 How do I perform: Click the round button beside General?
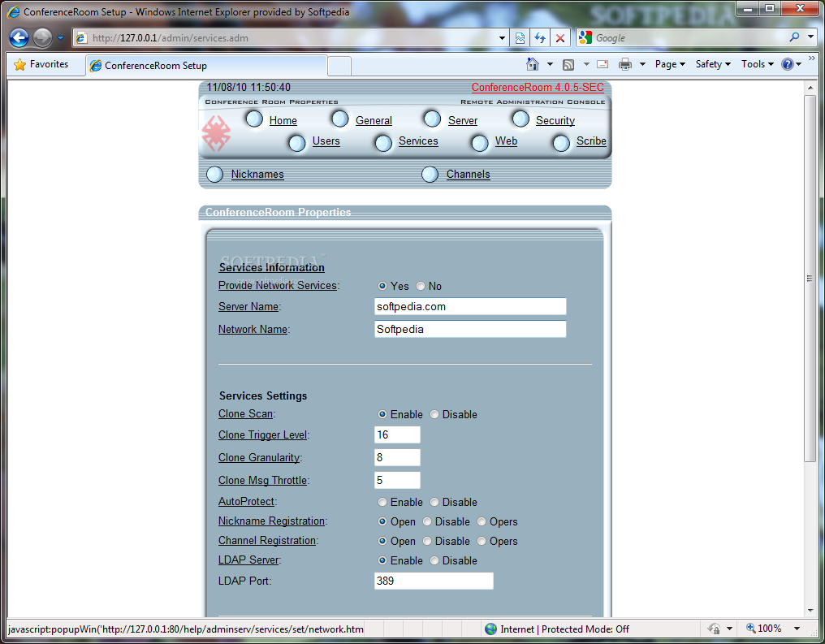(340, 119)
